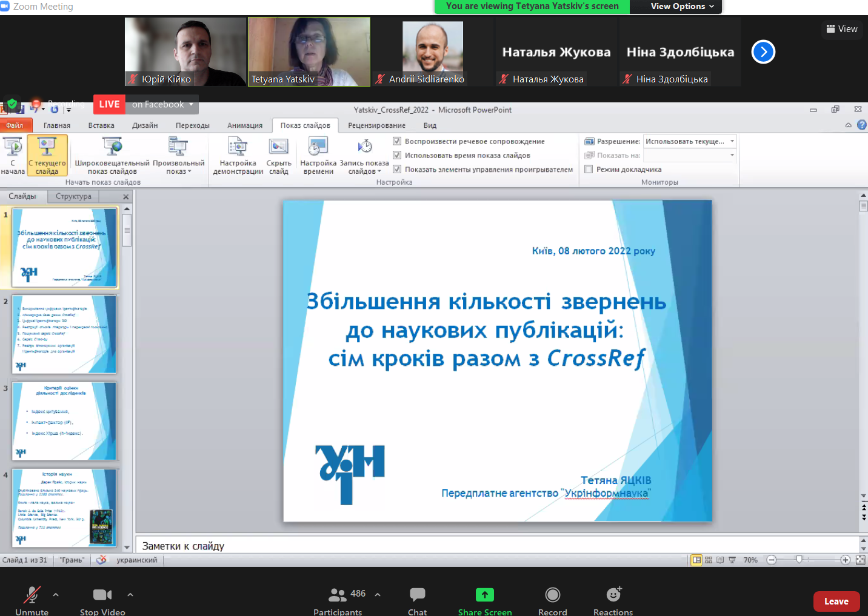Select Юрій Кійко video tile
Viewport: 868px width, 616px height.
point(185,51)
